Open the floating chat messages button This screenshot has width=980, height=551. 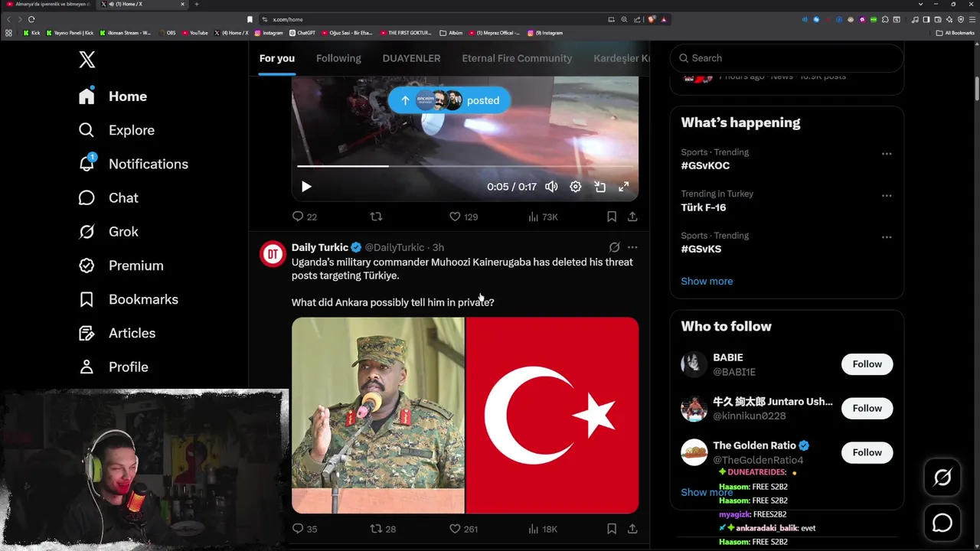coord(942,523)
